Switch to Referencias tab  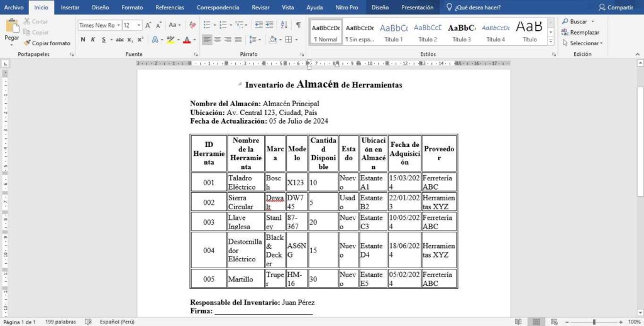click(170, 8)
